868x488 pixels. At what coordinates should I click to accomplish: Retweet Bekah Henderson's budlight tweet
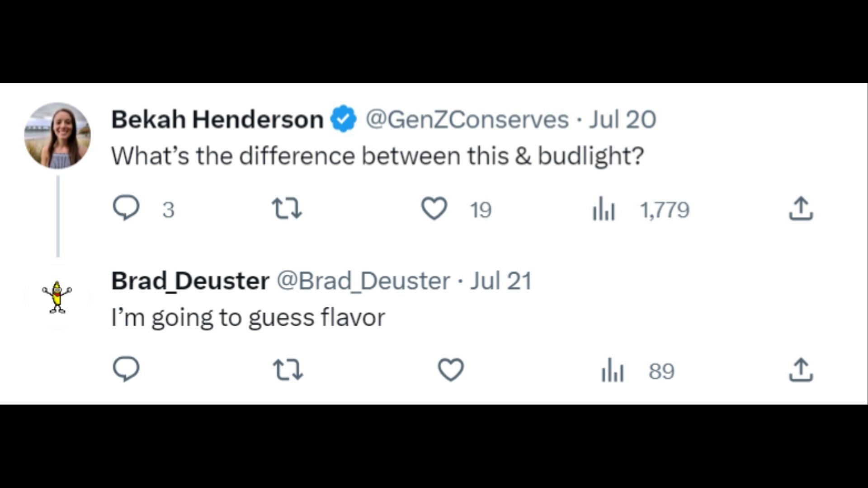coord(287,209)
